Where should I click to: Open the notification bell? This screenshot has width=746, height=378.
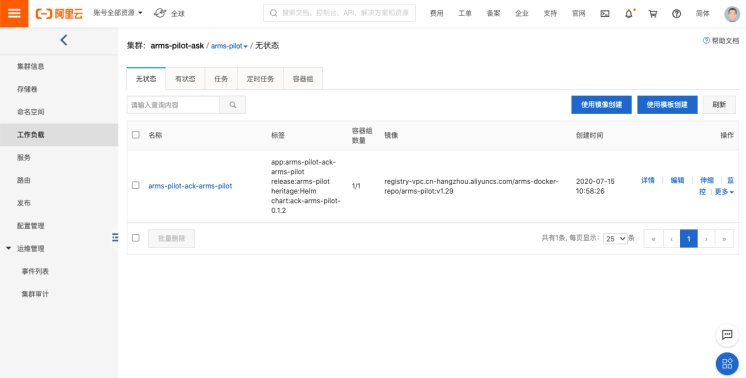(x=629, y=14)
